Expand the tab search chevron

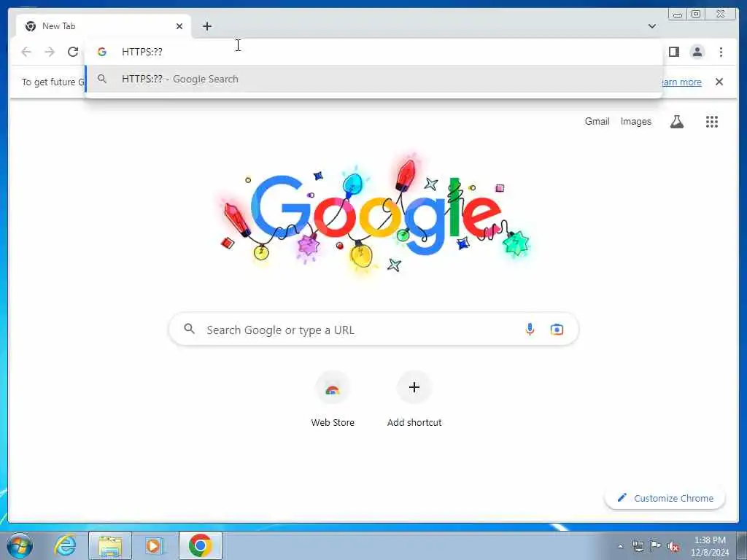click(x=651, y=26)
